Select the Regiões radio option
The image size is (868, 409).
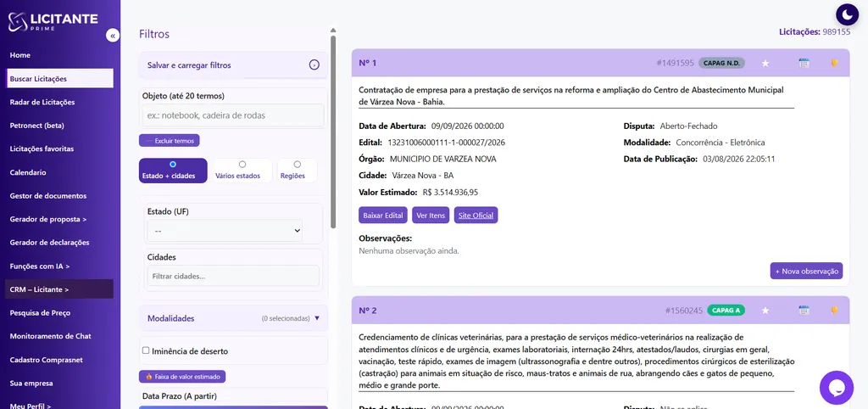298,165
